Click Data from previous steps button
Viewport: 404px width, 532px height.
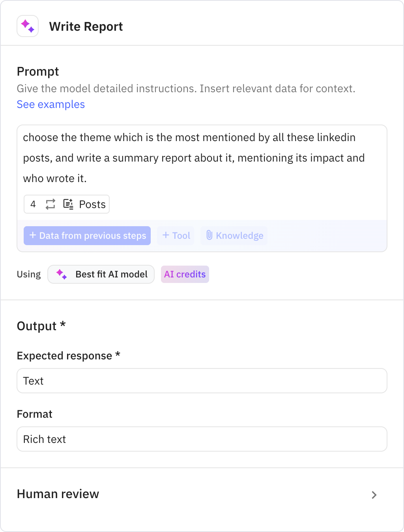87,236
